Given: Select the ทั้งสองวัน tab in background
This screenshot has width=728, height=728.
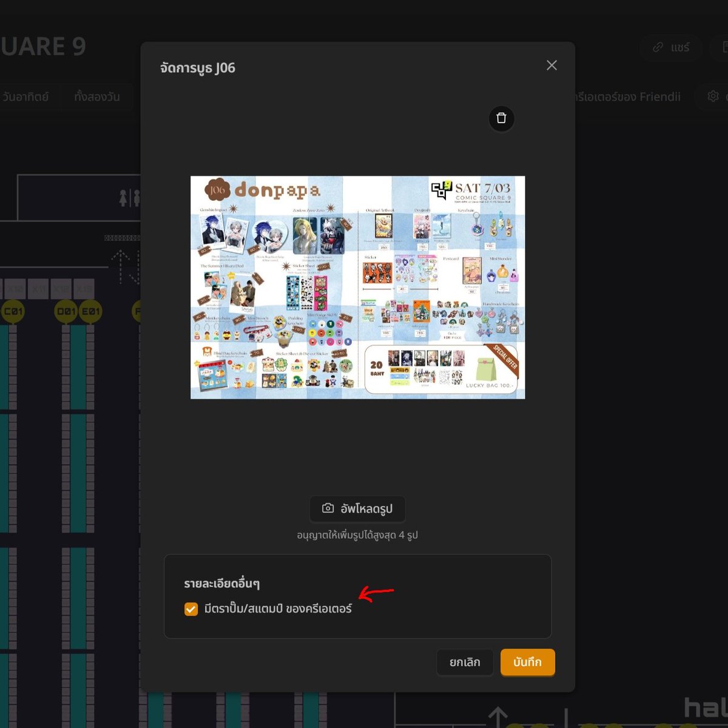Looking at the screenshot, I should click(x=97, y=97).
